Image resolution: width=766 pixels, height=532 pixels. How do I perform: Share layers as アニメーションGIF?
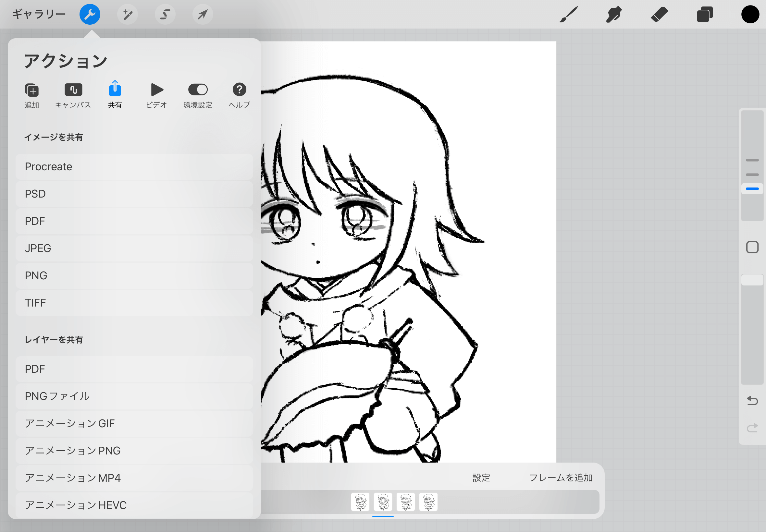(134, 423)
